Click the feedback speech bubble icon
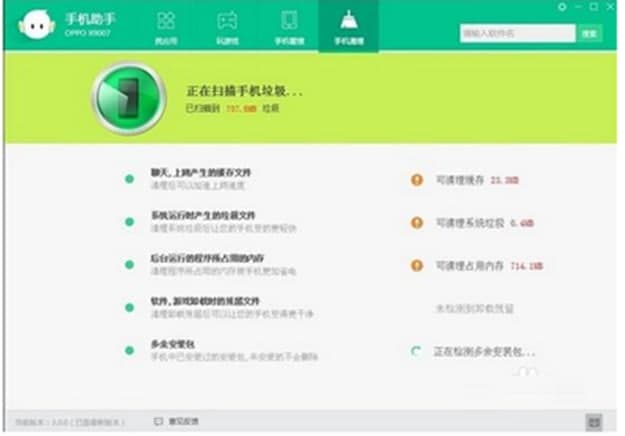625x436 pixels. (x=159, y=421)
